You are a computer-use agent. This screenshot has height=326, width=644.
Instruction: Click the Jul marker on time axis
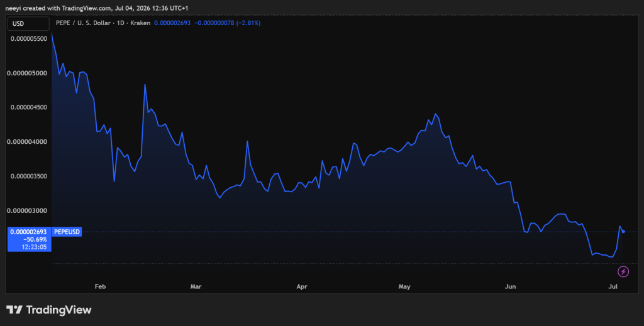(613, 286)
